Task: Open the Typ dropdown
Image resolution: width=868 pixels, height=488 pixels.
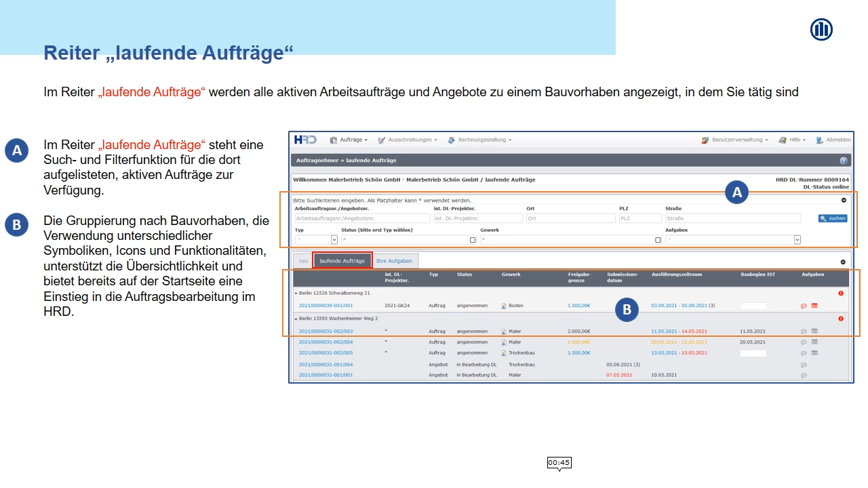Action: click(316, 240)
